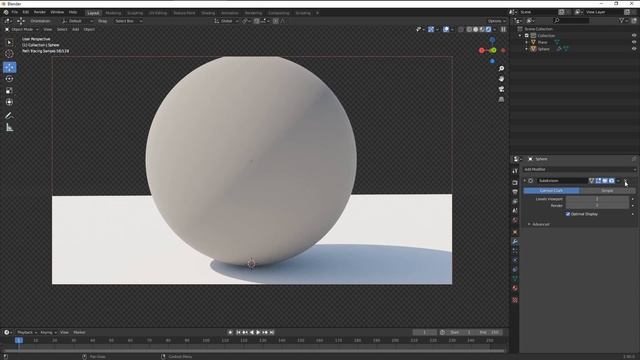Open the Material properties tab icon

(515, 288)
